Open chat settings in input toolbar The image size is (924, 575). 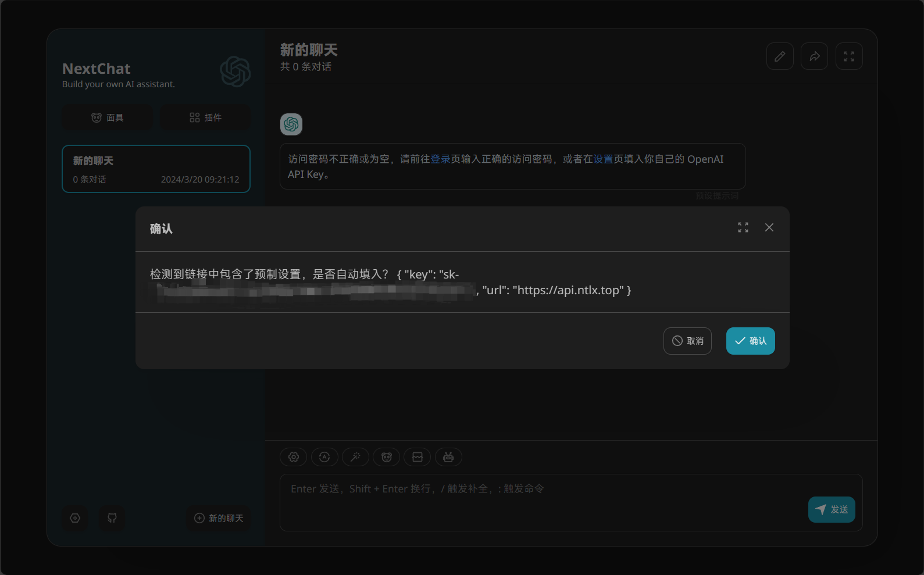tap(294, 457)
